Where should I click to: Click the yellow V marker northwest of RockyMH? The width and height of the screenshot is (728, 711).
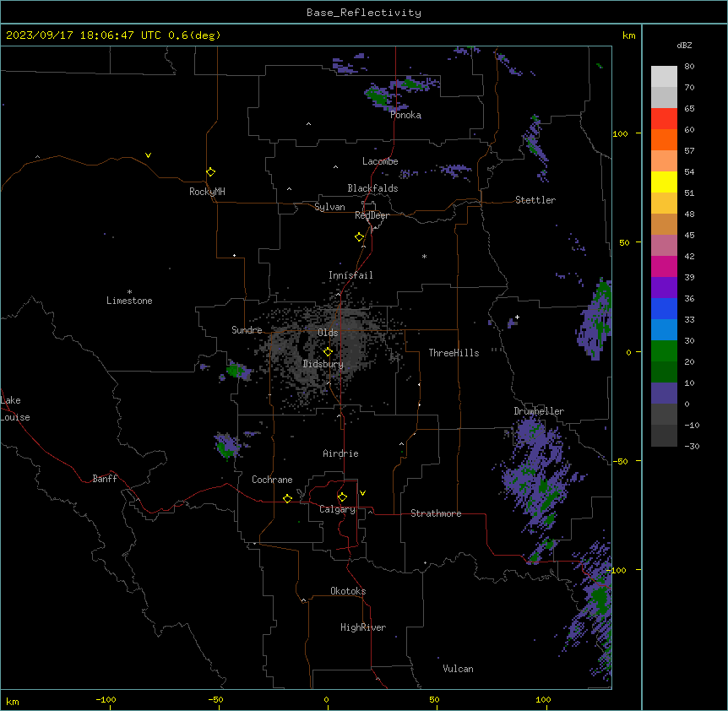click(148, 155)
